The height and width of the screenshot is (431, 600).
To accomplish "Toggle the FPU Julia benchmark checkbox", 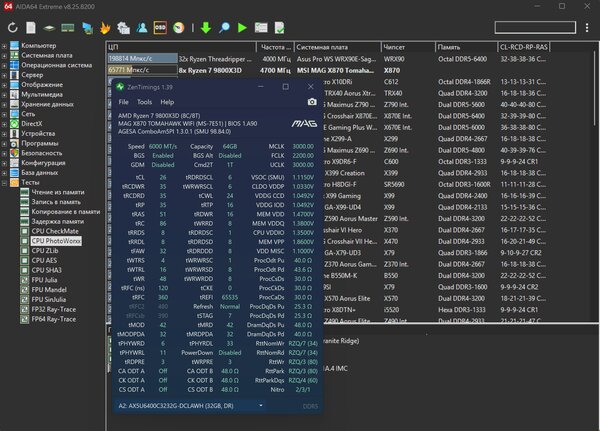I will click(24, 280).
